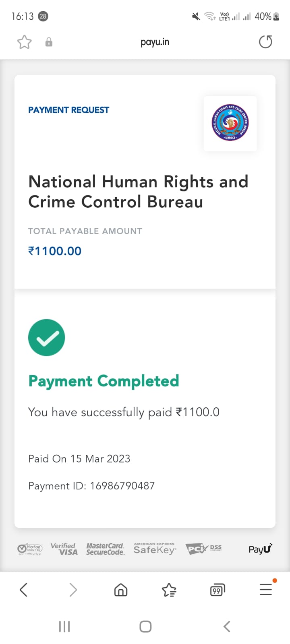Viewport: 290px width, 644px height.
Task: Tap the payu.in address bar
Action: pos(155,42)
